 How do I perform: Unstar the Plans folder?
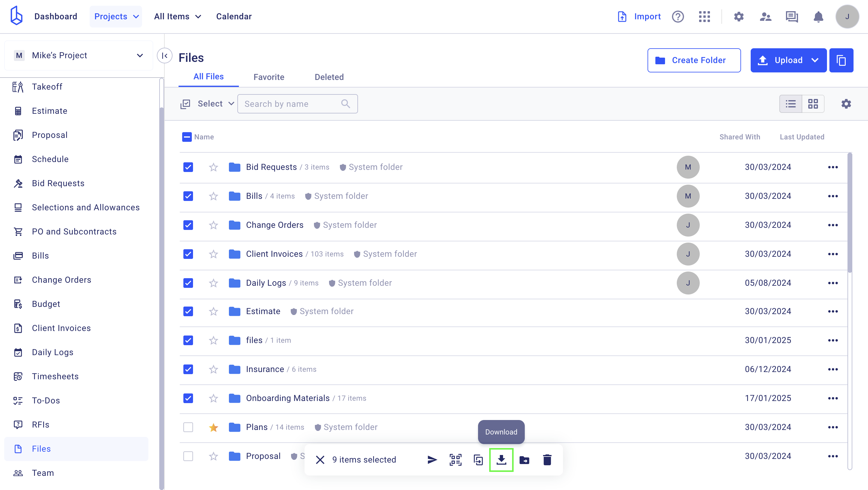213,427
